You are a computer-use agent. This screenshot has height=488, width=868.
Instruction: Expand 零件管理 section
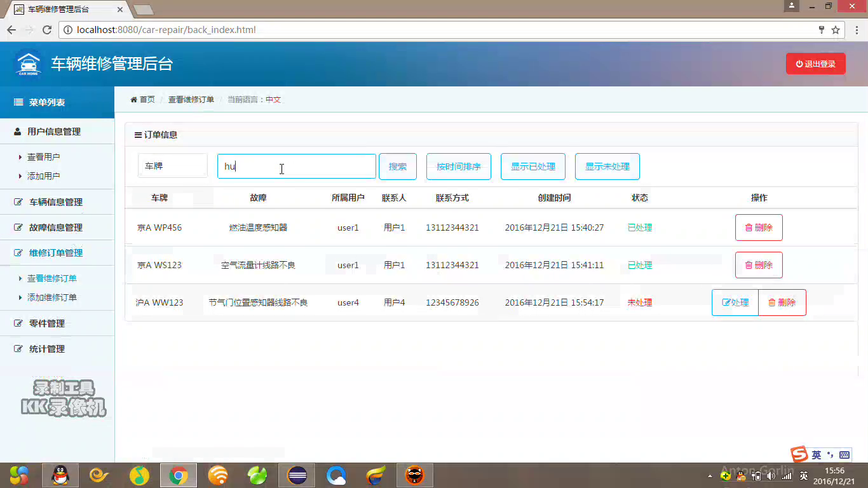pyautogui.click(x=57, y=323)
